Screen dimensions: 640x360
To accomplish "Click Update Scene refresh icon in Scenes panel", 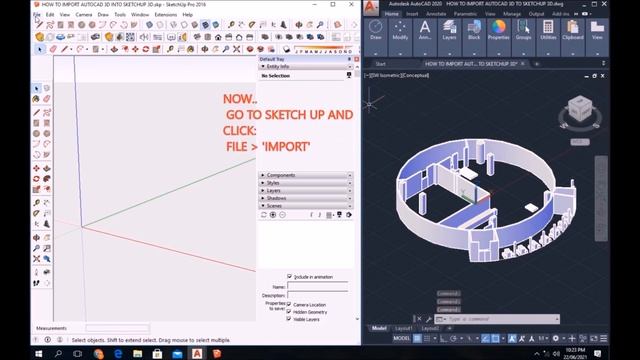I will [x=264, y=215].
